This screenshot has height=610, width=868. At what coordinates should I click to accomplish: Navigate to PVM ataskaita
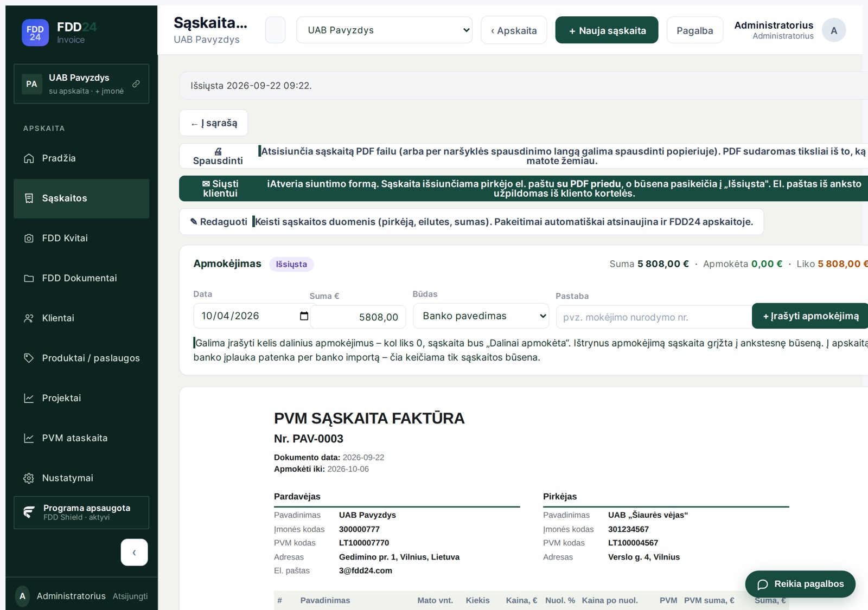pyautogui.click(x=81, y=438)
